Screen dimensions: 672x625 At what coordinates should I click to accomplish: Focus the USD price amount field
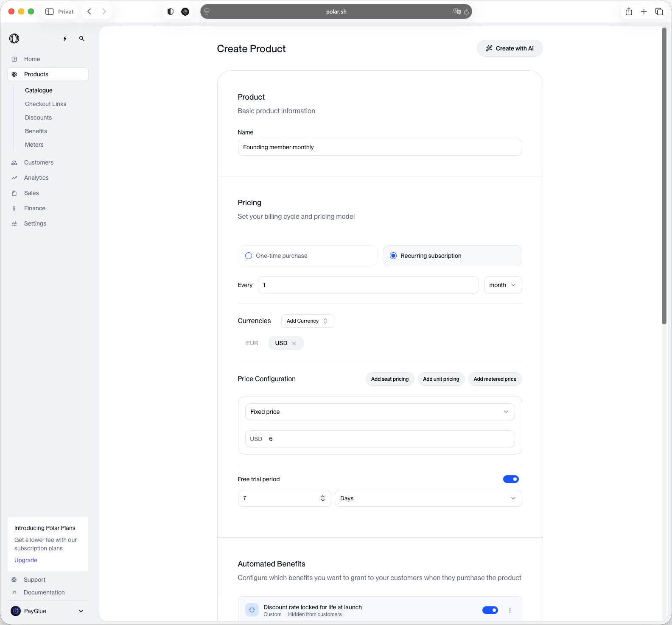click(380, 439)
